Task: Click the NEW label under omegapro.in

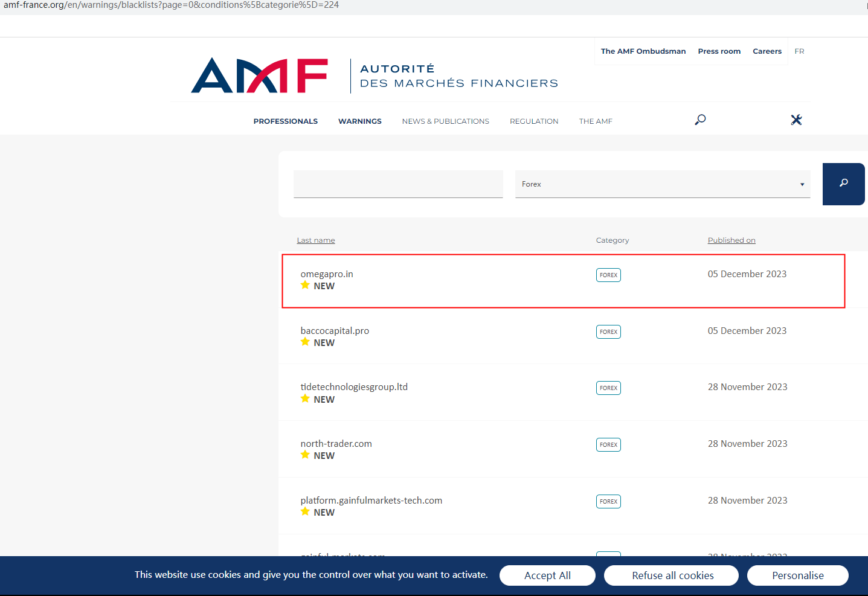Action: click(x=324, y=286)
